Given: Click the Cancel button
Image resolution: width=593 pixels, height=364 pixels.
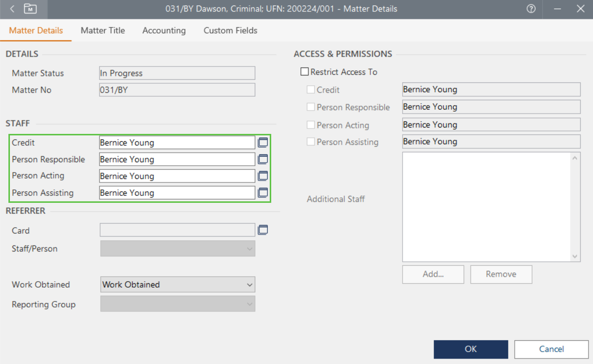Looking at the screenshot, I should 551,349.
